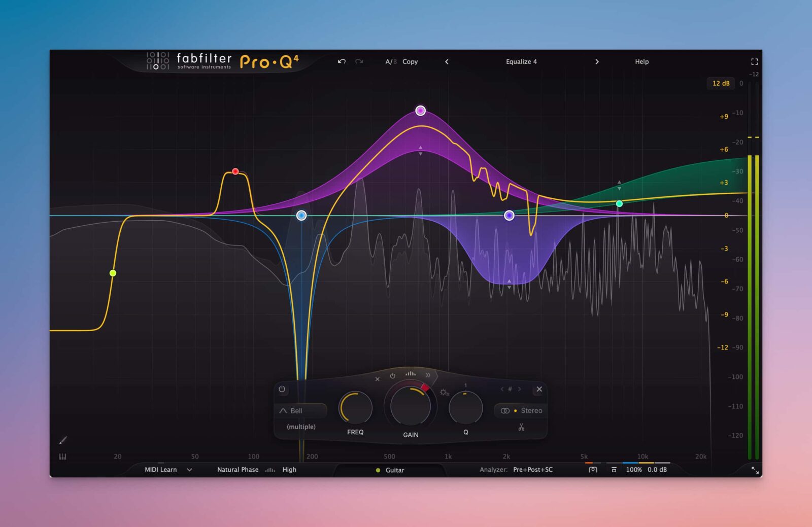This screenshot has height=527, width=812.
Task: Select the EQ sketch pencil tool
Action: tap(63, 440)
